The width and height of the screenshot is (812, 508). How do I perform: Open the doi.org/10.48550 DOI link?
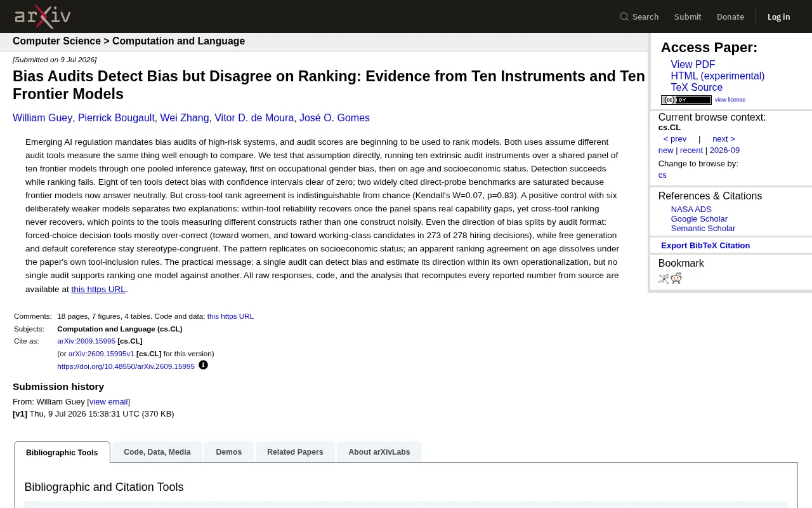[126, 366]
